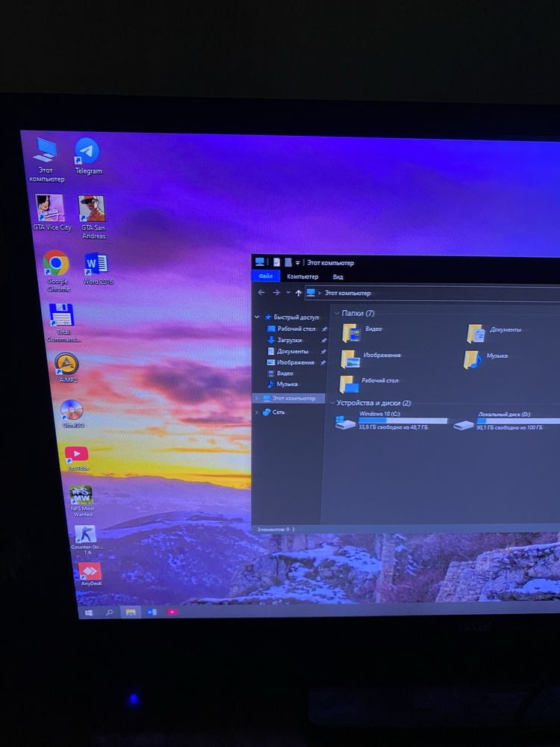This screenshot has height=747, width=560.
Task: Select the AnyDesk desktop icon
Action: [x=90, y=574]
